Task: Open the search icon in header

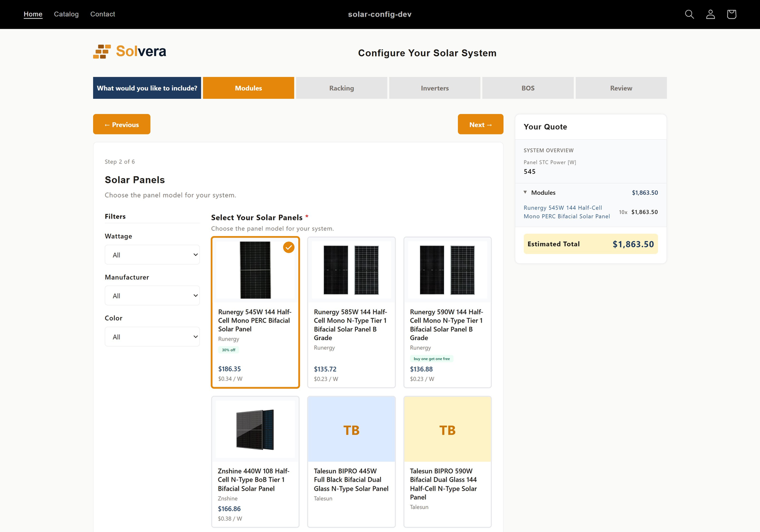Action: tap(689, 14)
